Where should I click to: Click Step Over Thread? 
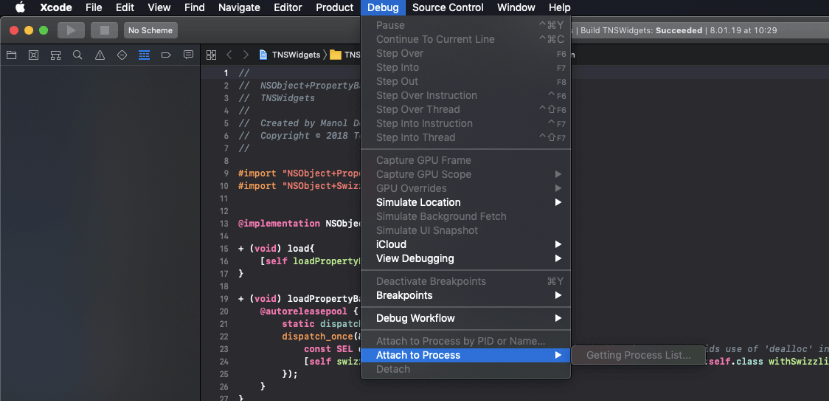(x=465, y=110)
